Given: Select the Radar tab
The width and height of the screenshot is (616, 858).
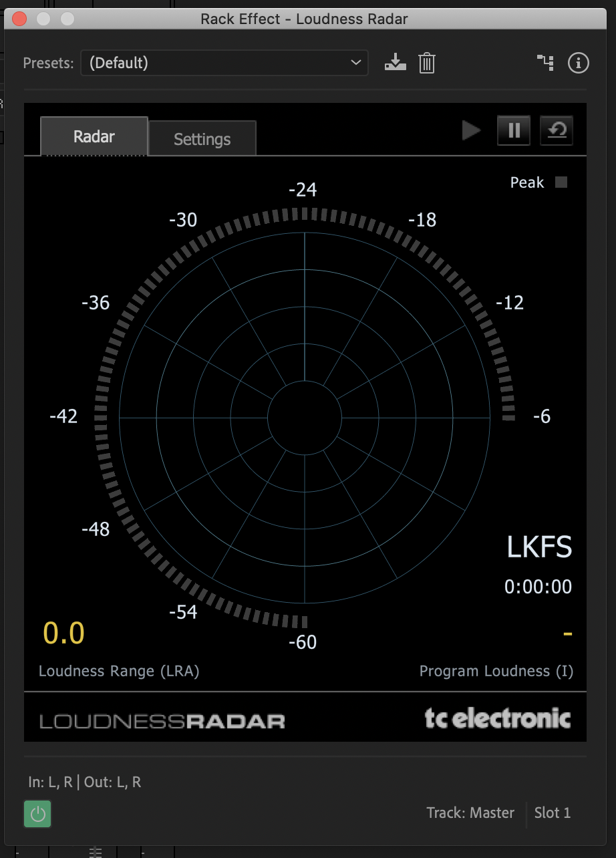Looking at the screenshot, I should click(x=93, y=136).
